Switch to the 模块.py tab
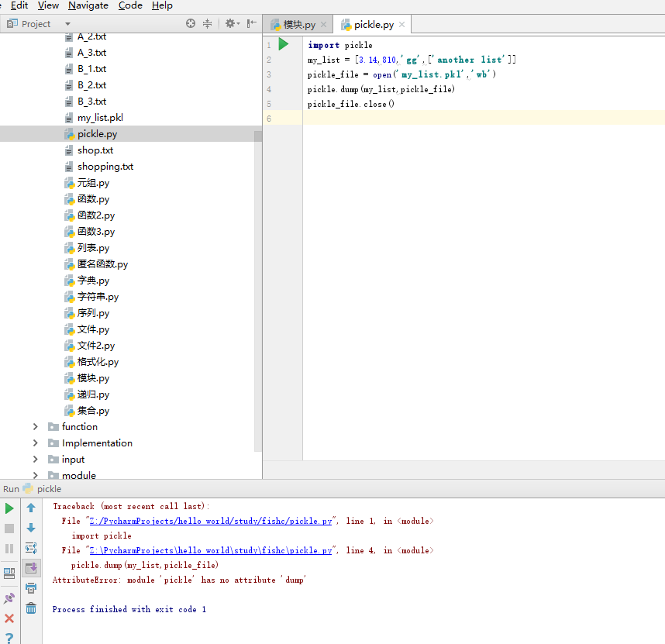The image size is (665, 644). click(x=297, y=24)
